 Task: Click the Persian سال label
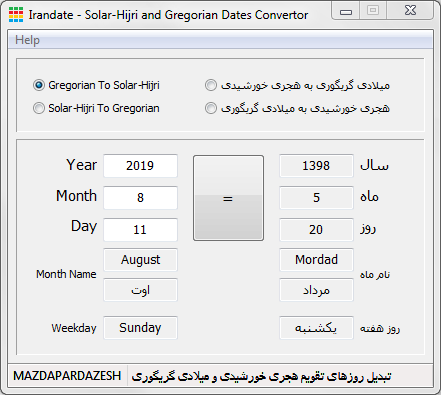tap(374, 165)
